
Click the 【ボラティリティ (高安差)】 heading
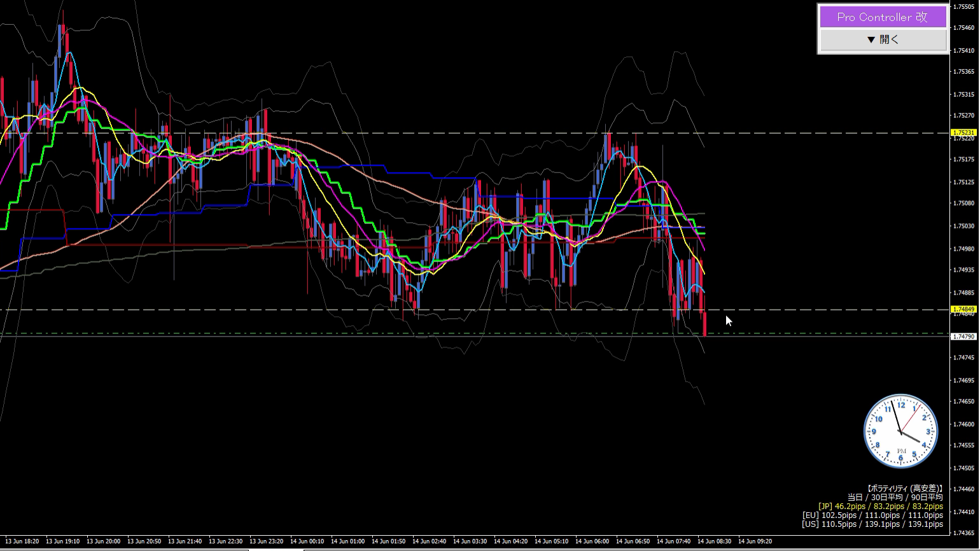click(905, 488)
